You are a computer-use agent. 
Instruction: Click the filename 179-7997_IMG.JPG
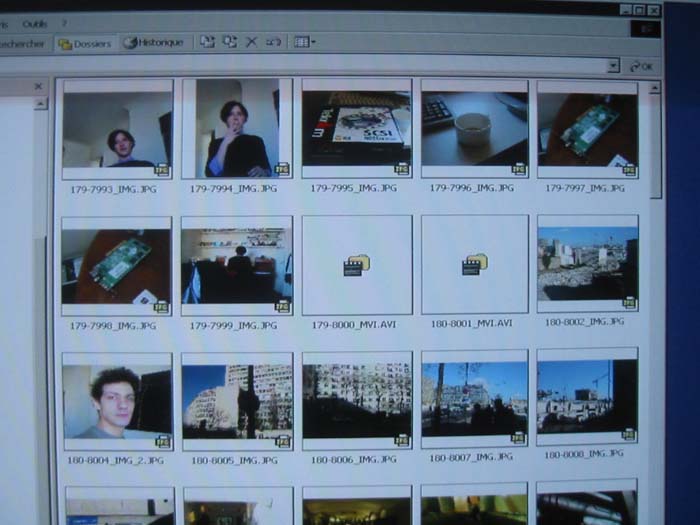point(584,188)
